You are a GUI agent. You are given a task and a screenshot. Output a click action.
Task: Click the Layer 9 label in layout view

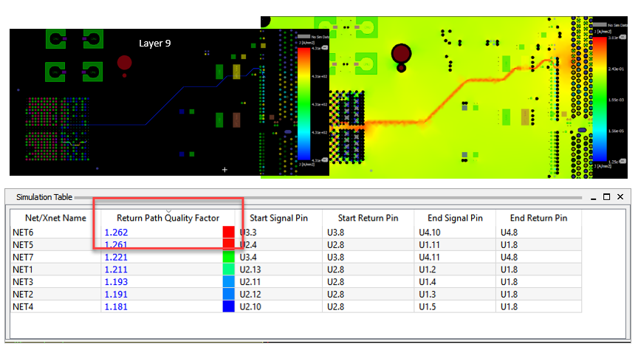click(x=154, y=43)
